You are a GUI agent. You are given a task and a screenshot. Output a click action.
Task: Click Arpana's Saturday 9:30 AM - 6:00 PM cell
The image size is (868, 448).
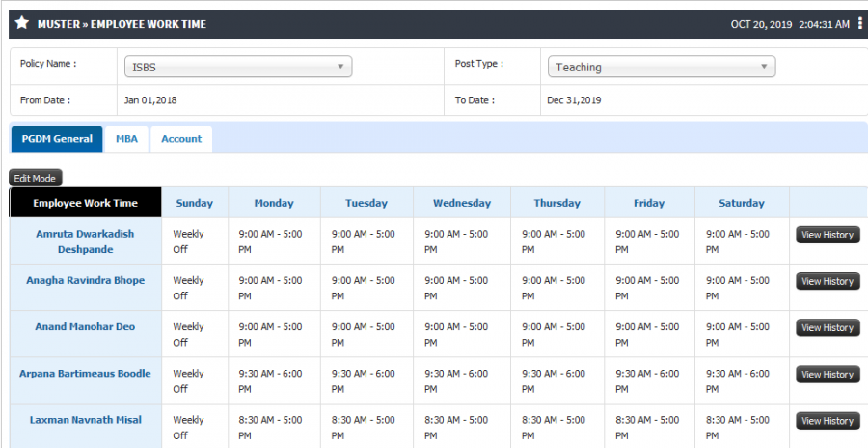(x=742, y=381)
